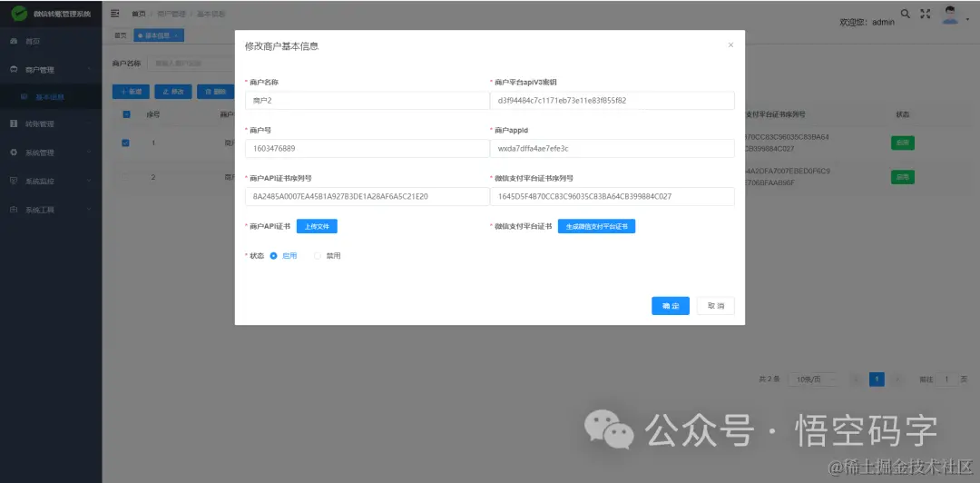Expand the 系统工具 menu chevron
This screenshot has width=980, height=483.
89,210
